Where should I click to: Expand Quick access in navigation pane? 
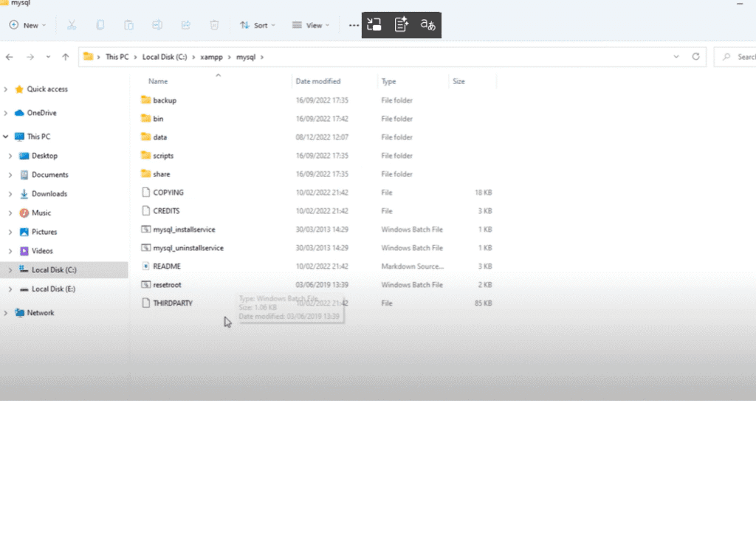(x=6, y=89)
